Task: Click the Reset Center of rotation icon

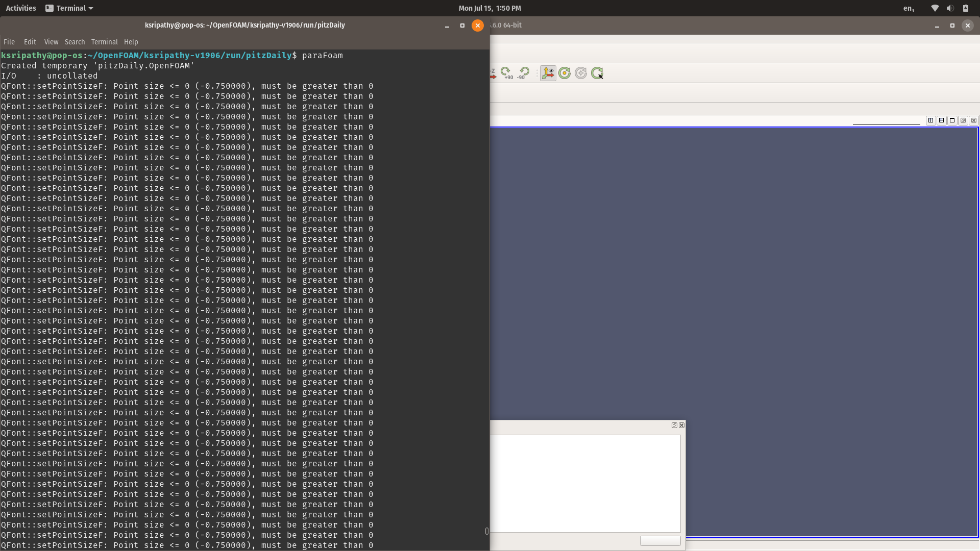Action: pyautogui.click(x=581, y=73)
